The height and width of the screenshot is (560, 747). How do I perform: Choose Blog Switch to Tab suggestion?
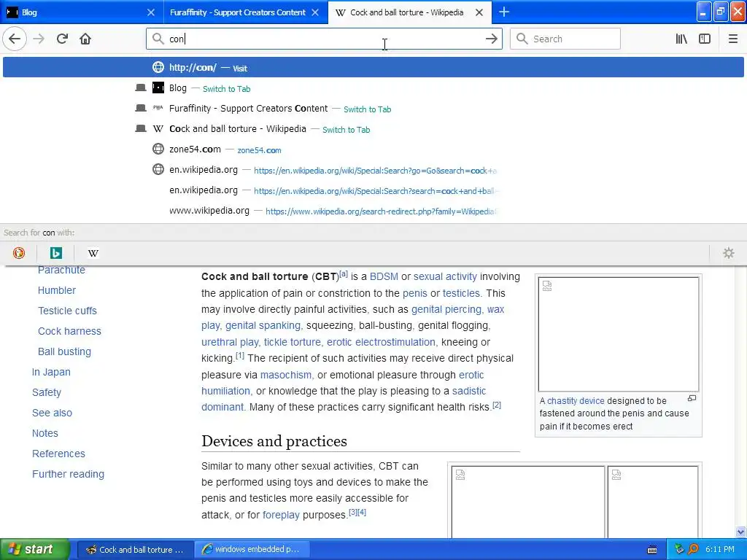tap(373, 88)
